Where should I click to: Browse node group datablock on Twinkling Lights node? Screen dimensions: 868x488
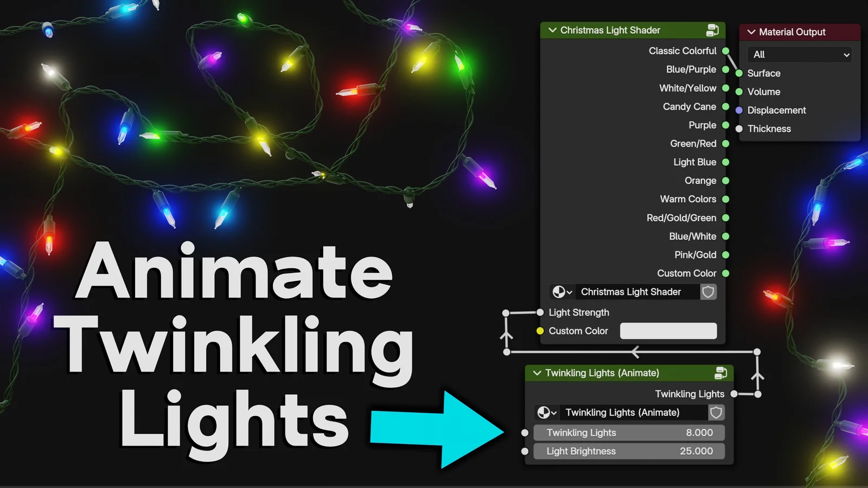[x=546, y=412]
